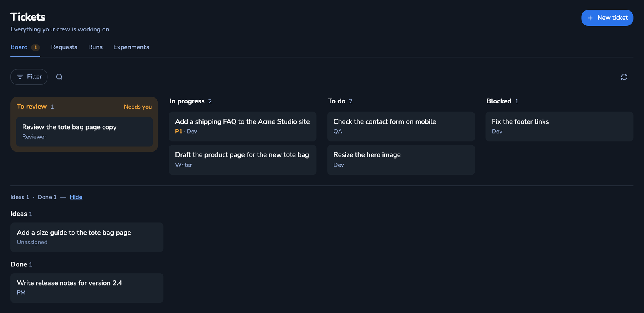Open the Runs tab
This screenshot has height=313, width=644.
95,47
